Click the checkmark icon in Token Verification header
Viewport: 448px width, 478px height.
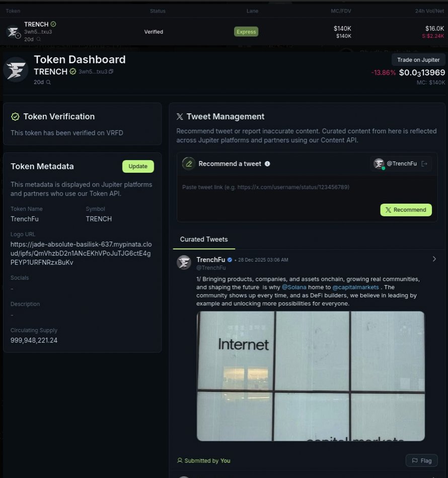coord(14,116)
